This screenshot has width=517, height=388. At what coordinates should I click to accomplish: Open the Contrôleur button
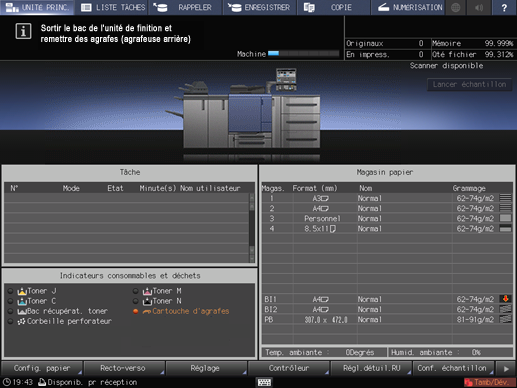(289, 368)
